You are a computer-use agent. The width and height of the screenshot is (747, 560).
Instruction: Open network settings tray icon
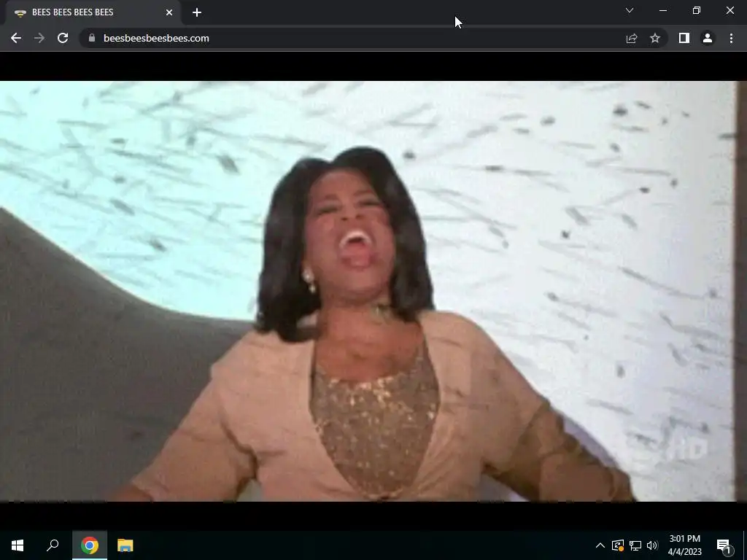point(635,545)
